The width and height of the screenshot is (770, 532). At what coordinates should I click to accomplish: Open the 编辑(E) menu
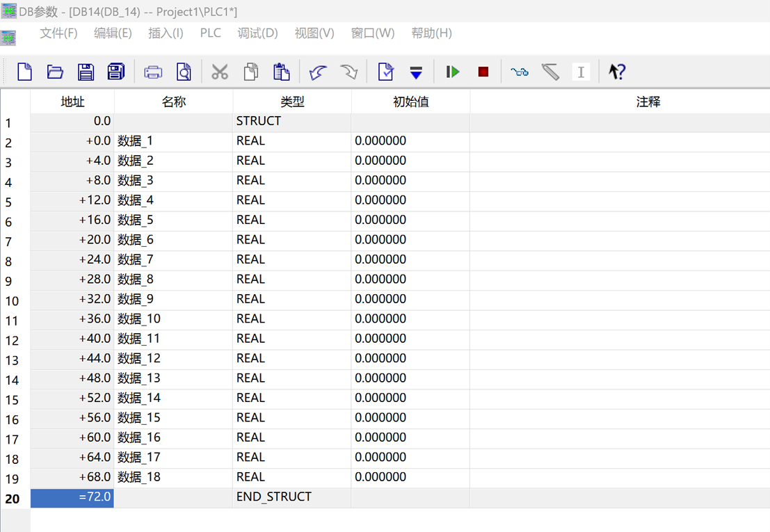(113, 33)
